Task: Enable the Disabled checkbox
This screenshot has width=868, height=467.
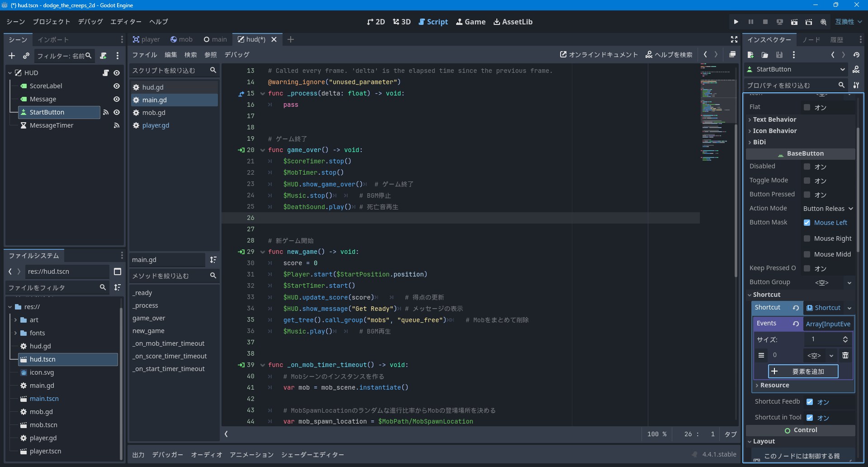Action: tap(807, 167)
